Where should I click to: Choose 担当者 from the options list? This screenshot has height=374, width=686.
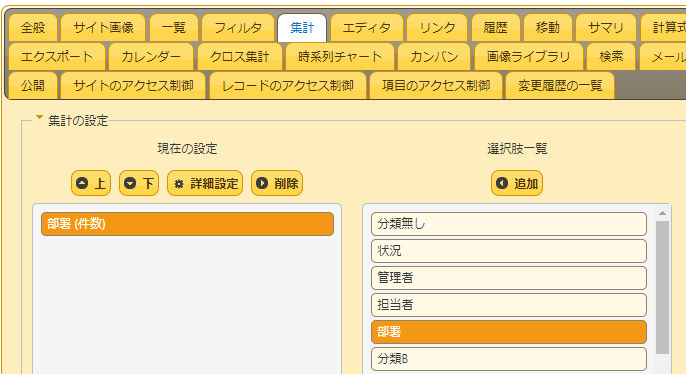[509, 305]
